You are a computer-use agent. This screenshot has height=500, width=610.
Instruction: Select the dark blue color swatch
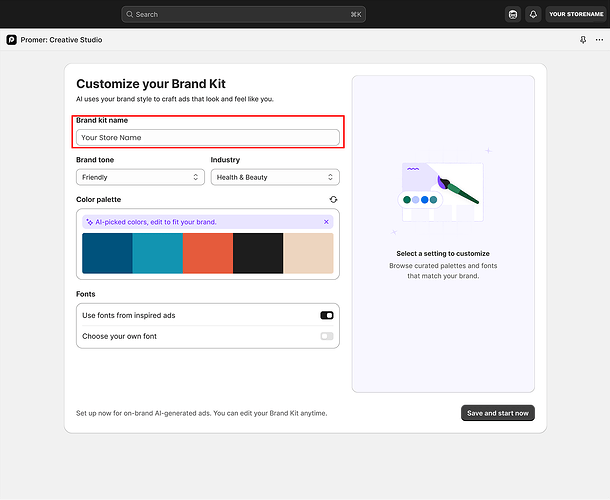107,253
